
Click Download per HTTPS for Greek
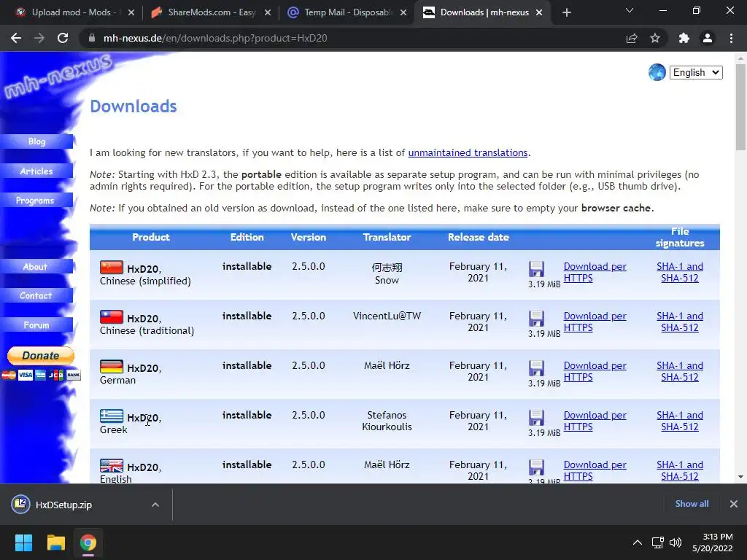[595, 421]
